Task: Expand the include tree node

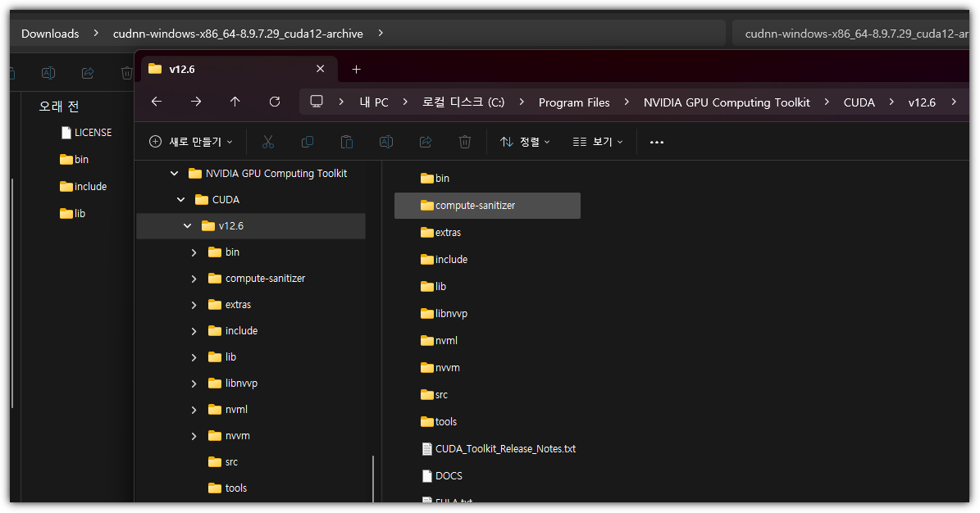Action: pyautogui.click(x=194, y=331)
